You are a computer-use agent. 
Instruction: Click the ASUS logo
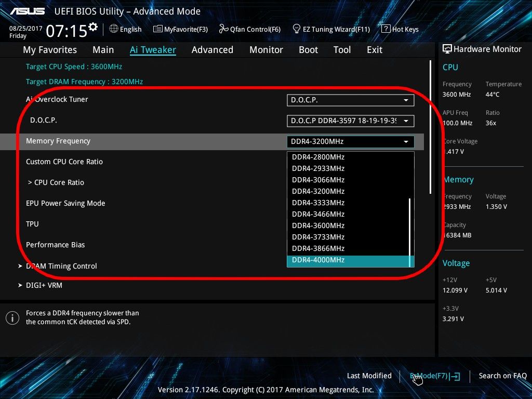point(27,11)
